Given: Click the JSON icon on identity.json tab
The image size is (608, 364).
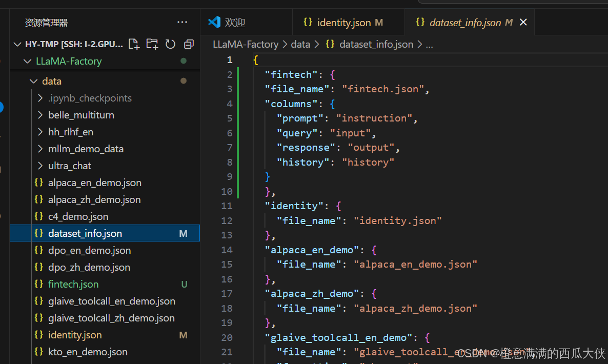Looking at the screenshot, I should pos(308,22).
